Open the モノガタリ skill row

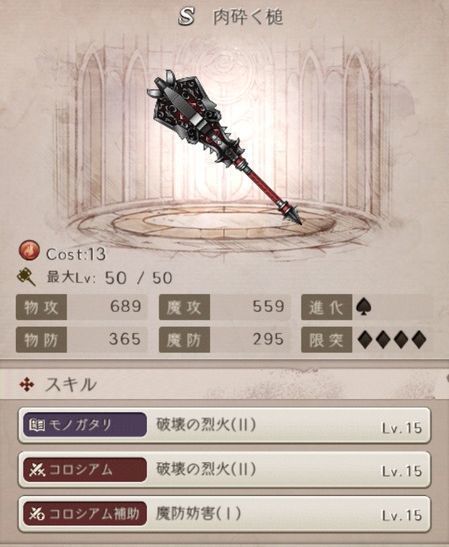[x=224, y=425]
